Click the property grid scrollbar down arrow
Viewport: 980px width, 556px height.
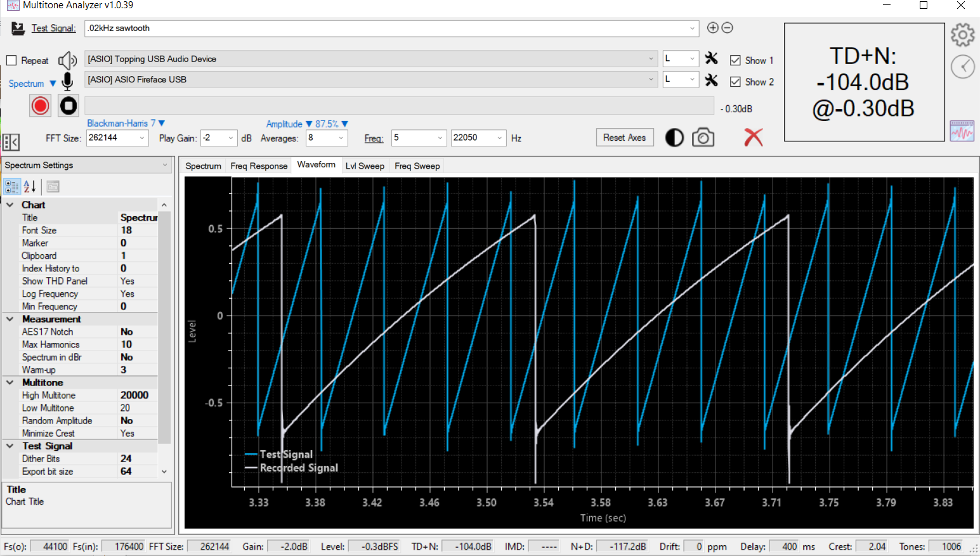click(164, 472)
